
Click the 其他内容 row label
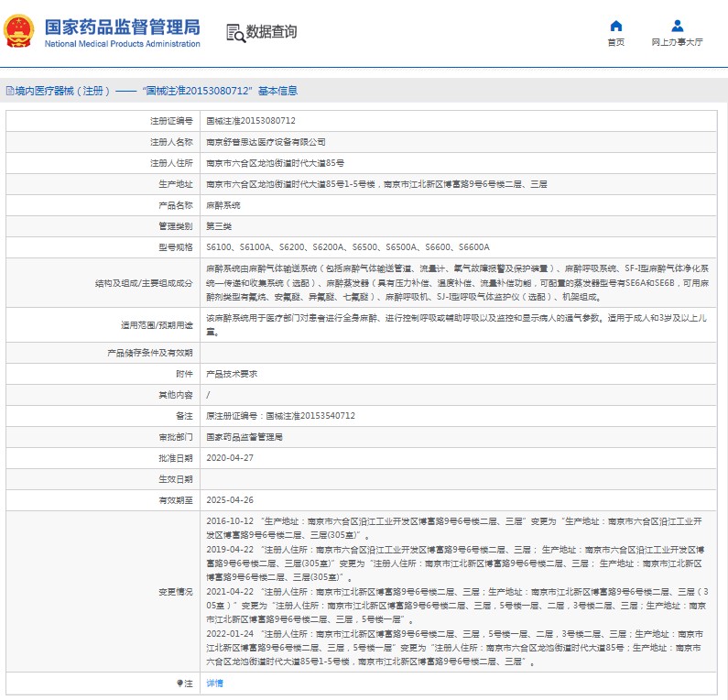click(x=176, y=395)
